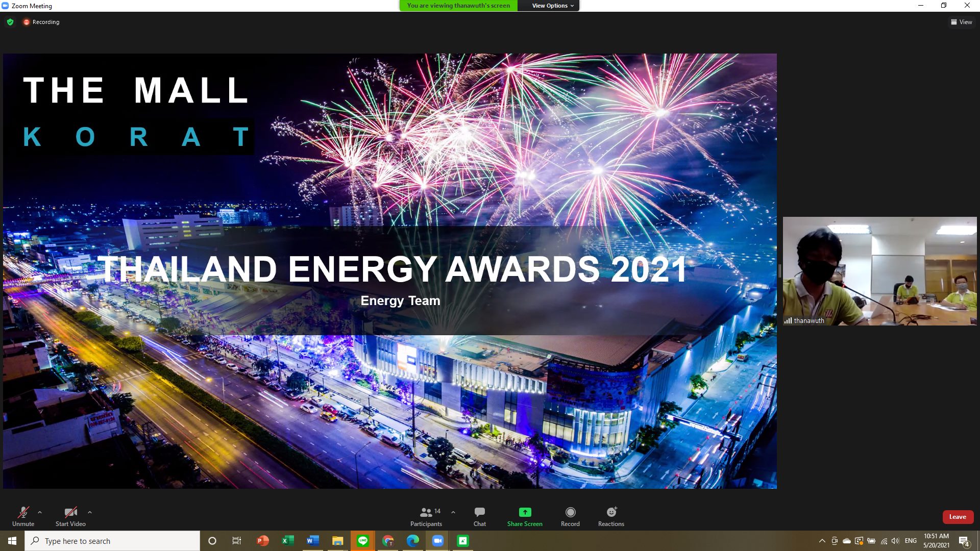The width and height of the screenshot is (980, 551).
Task: Check the battery status icon
Action: [x=871, y=541]
